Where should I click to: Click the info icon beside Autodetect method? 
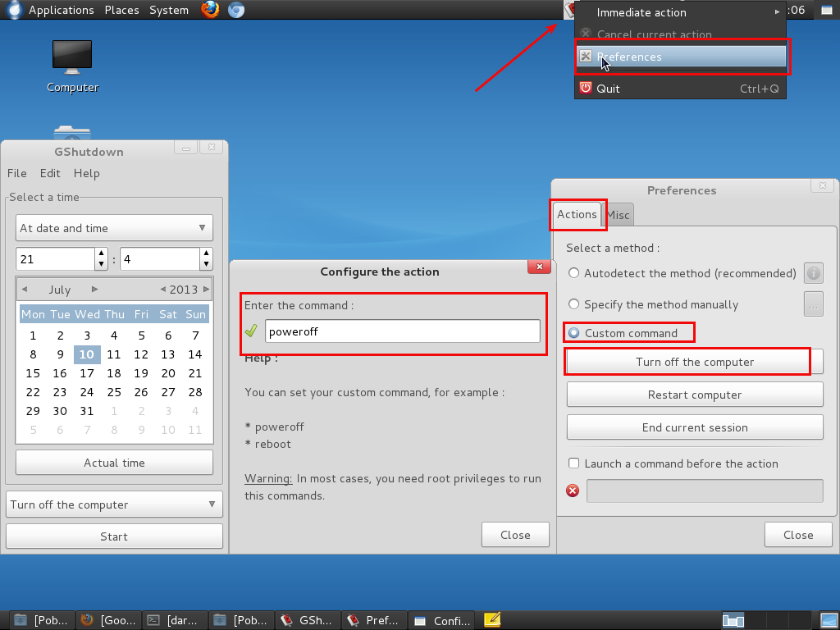click(813, 273)
